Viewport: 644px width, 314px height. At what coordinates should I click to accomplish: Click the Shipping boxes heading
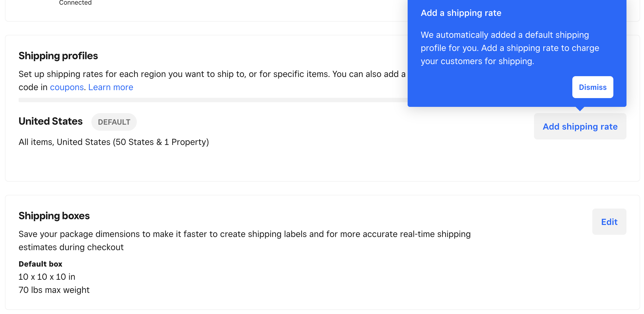tap(54, 216)
